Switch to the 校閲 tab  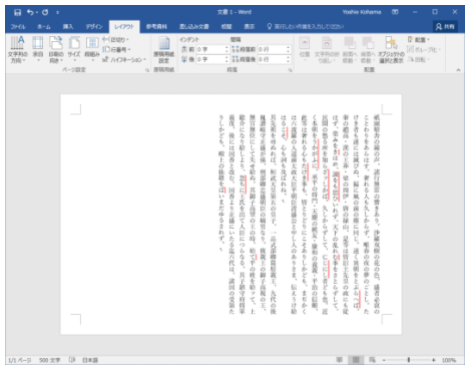tap(227, 27)
